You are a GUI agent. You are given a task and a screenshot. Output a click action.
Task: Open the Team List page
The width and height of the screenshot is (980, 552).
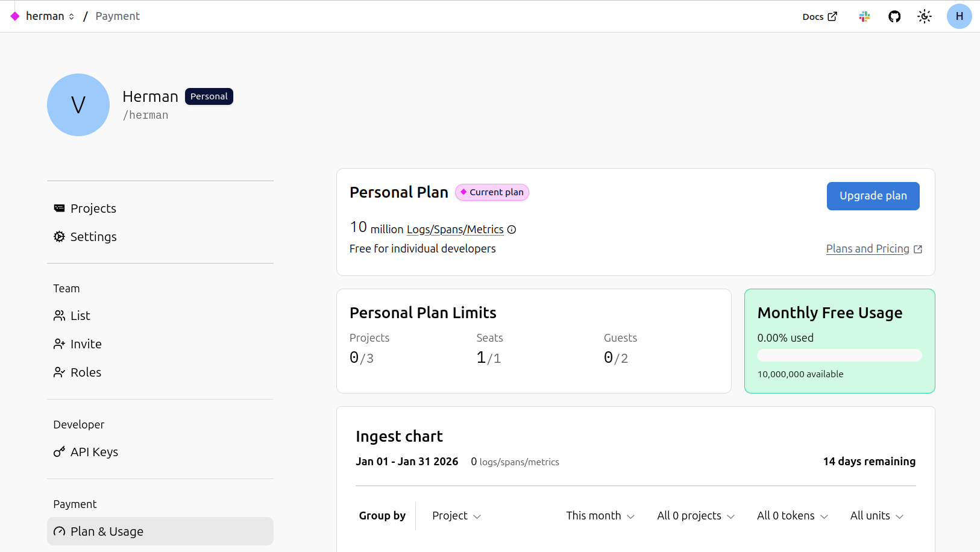point(80,315)
